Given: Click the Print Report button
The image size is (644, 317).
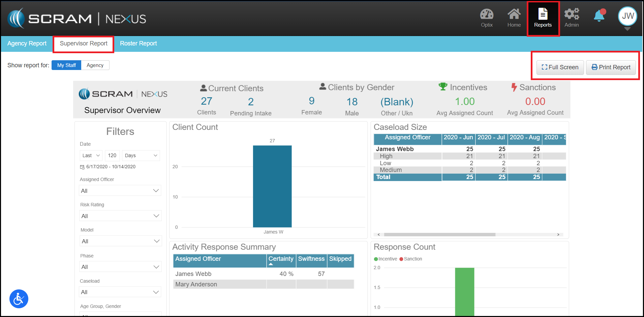Looking at the screenshot, I should coord(611,67).
